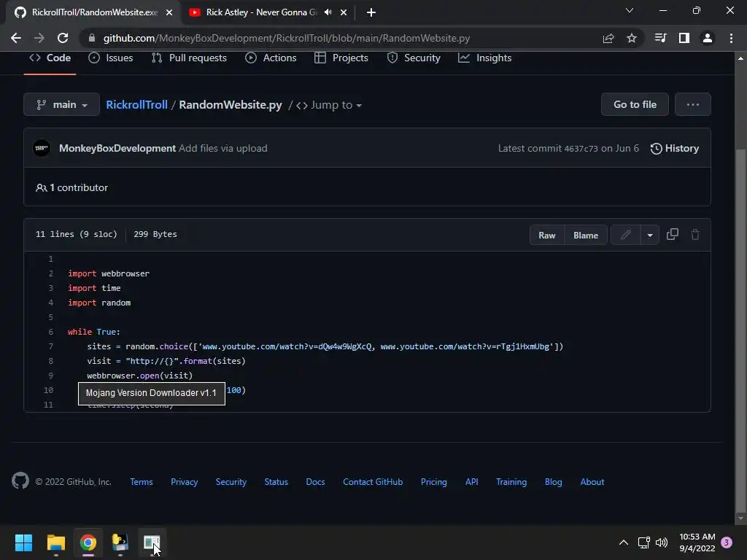The image size is (747, 560).
Task: Close the RickrollTroll GitHub tab
Action: coord(169,12)
